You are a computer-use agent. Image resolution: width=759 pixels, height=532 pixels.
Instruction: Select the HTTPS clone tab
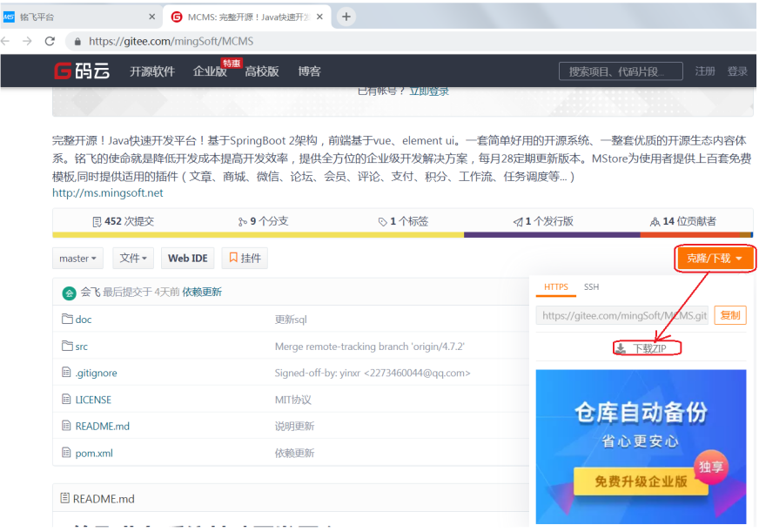tap(555, 287)
